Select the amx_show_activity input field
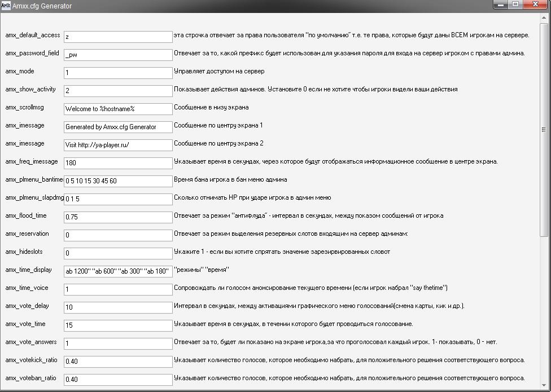Image resolution: width=551 pixels, height=392 pixels. coord(118,91)
